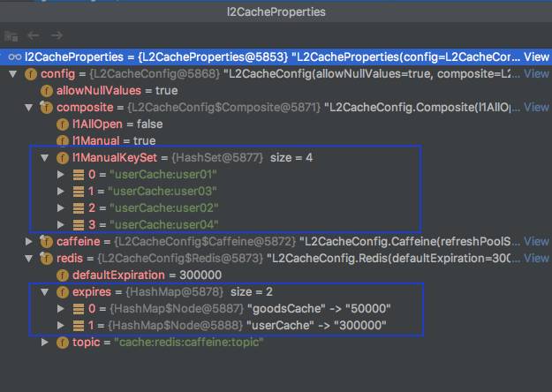
Task: Click the glasses watch icon beside l2CacheProperties
Action: click(x=15, y=57)
